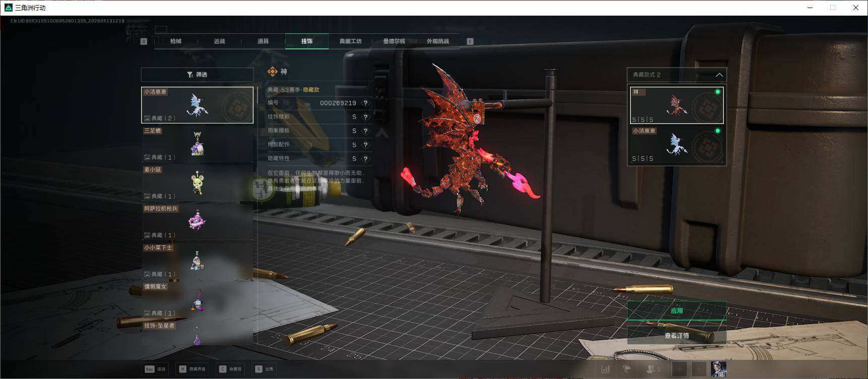Select the 慵懒魔女 charm in the list
This screenshot has height=379, width=868.
click(x=197, y=299)
